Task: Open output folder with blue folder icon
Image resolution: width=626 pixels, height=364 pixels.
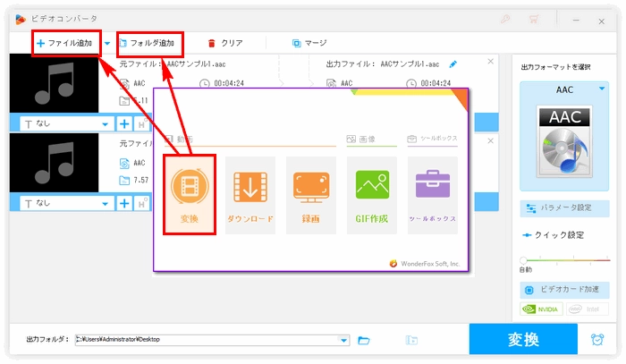Action: 364,340
